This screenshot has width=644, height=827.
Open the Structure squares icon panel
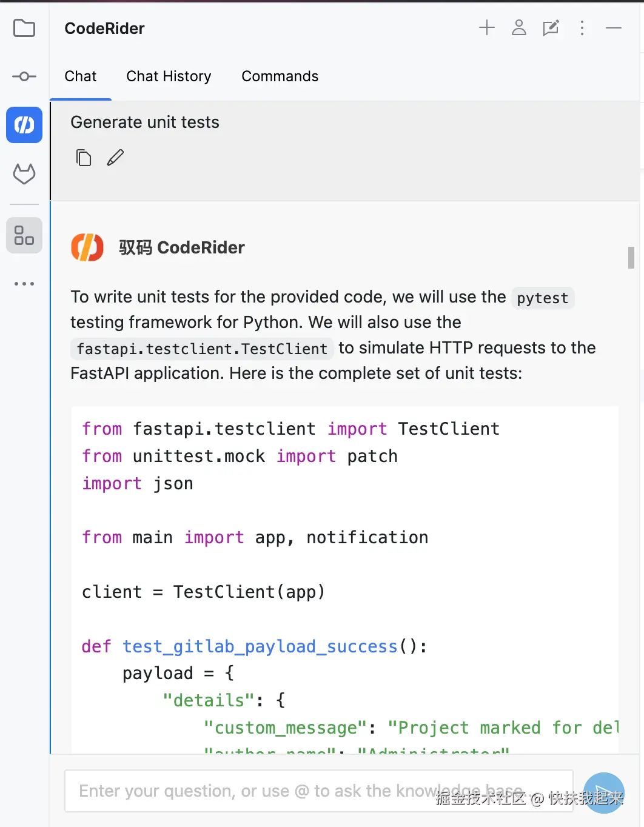[24, 235]
